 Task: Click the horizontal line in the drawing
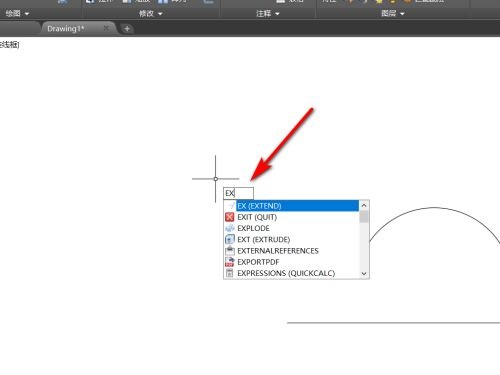(x=393, y=323)
